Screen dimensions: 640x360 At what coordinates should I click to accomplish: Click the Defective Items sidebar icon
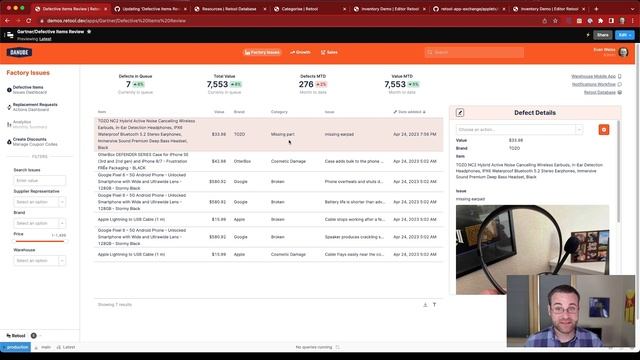(9, 90)
